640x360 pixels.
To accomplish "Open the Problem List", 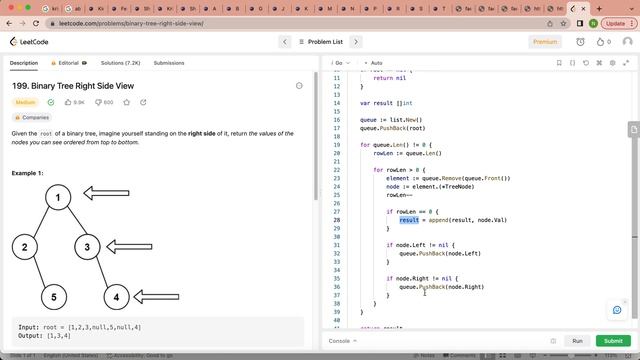I will click(x=321, y=42).
